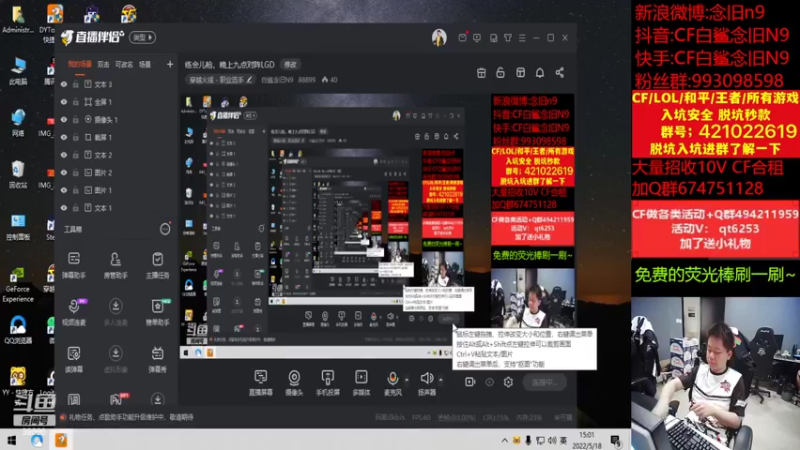Screen dimensions: 800x450
Task: Switch to the 场景 scene tab
Action: [x=145, y=64]
